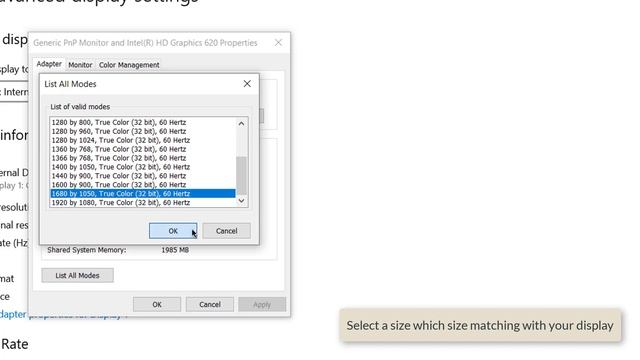Select 1360 by 768 60 Hertz mode

[142, 149]
